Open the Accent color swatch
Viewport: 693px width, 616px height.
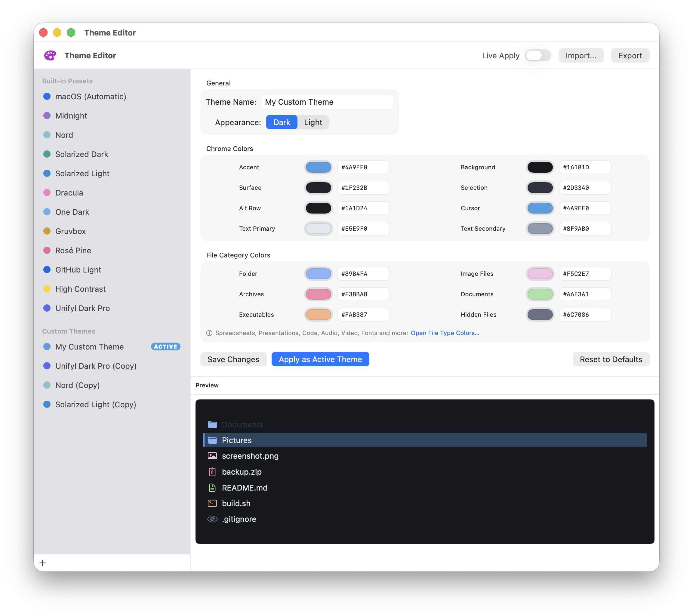[x=318, y=167]
